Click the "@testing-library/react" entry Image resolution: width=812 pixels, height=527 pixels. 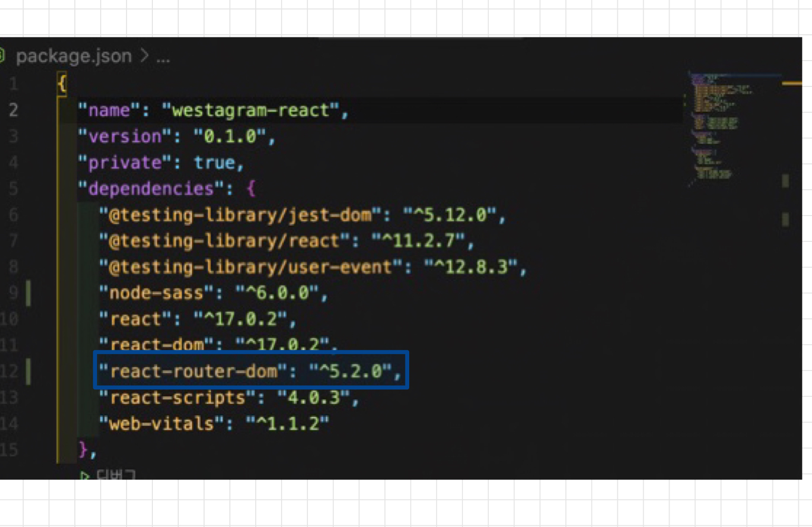click(x=224, y=241)
